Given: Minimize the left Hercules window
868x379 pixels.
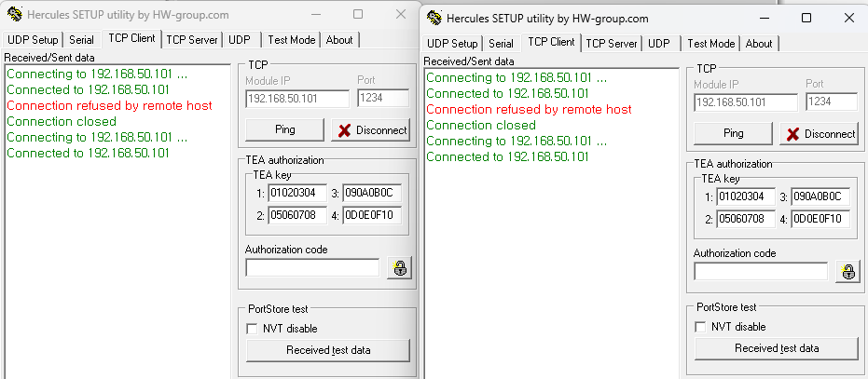Looking at the screenshot, I should (x=315, y=14).
